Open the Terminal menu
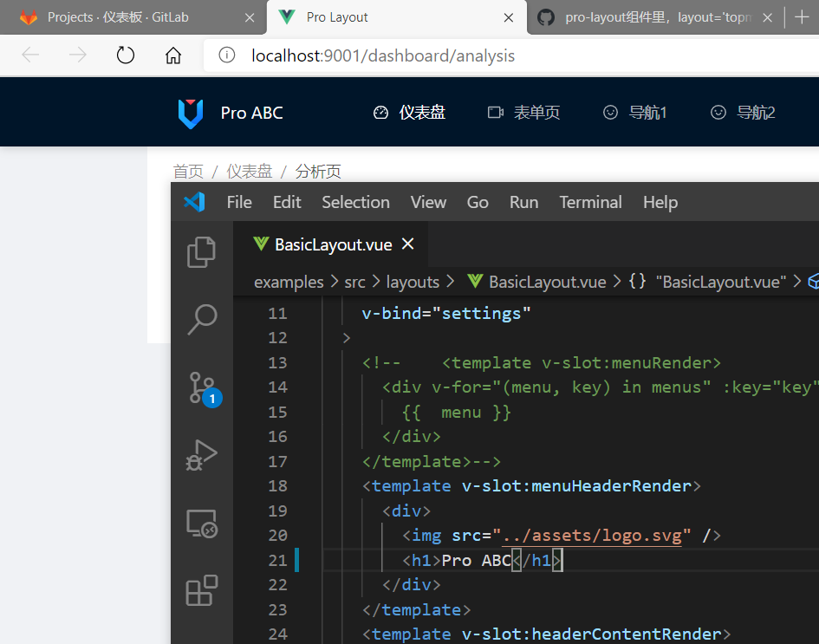This screenshot has height=644, width=819. [590, 202]
